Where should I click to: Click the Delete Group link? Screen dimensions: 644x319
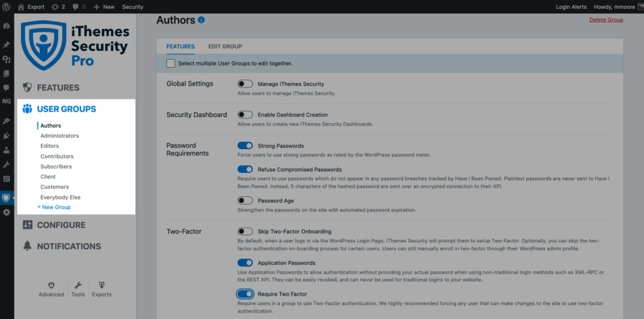(x=606, y=20)
